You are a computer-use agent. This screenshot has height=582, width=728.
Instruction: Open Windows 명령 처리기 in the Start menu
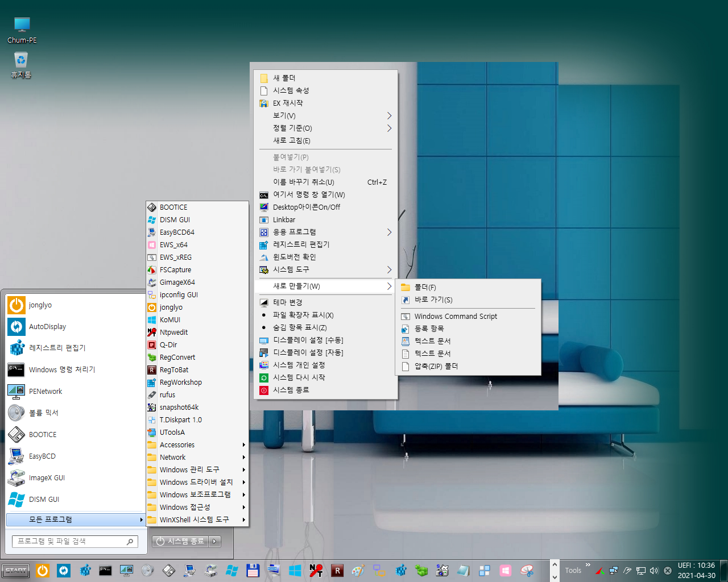pyautogui.click(x=76, y=370)
